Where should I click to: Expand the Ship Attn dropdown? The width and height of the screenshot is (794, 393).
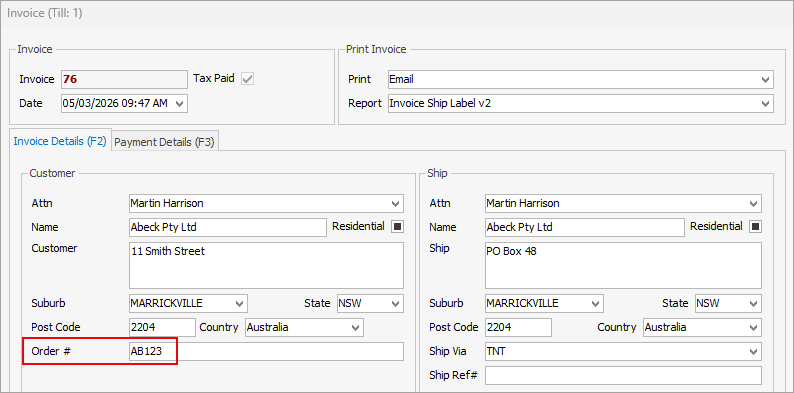pos(753,204)
